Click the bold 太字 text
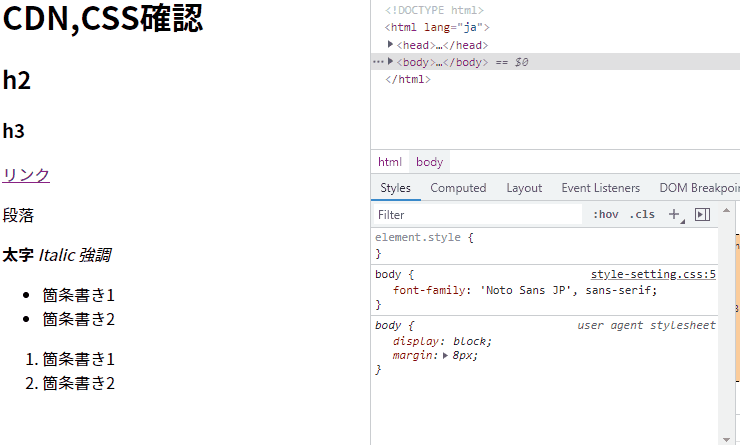The image size is (740, 445). (x=18, y=255)
